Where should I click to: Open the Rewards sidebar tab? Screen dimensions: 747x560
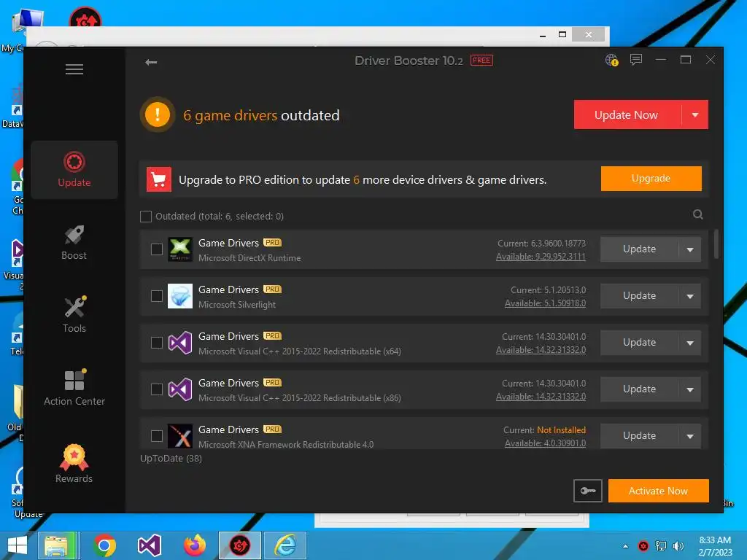(74, 463)
